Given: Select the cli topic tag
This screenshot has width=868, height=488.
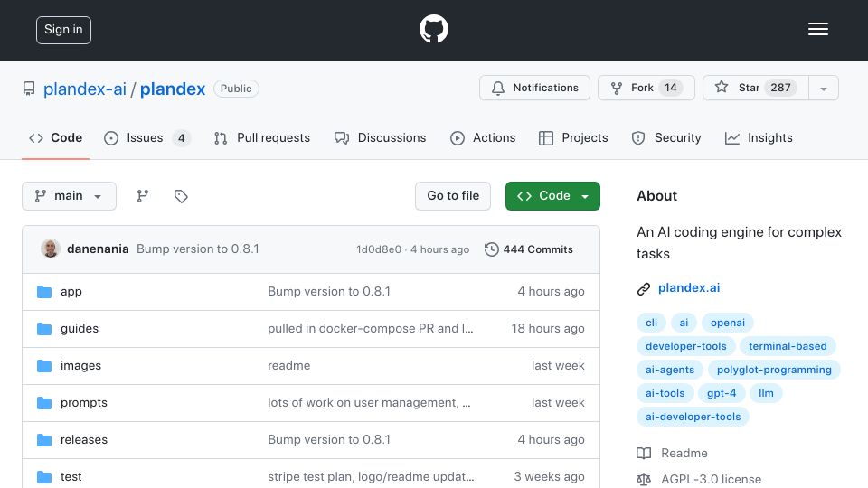Looking at the screenshot, I should click(652, 323).
